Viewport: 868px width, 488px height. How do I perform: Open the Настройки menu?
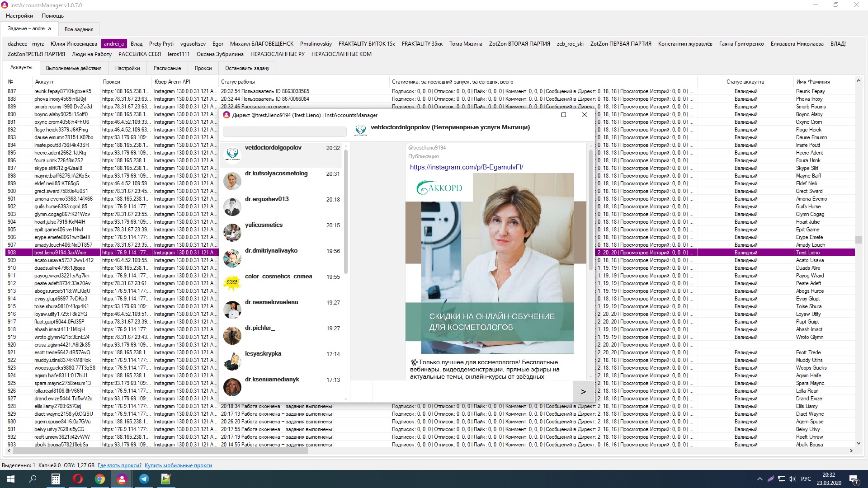(x=19, y=16)
